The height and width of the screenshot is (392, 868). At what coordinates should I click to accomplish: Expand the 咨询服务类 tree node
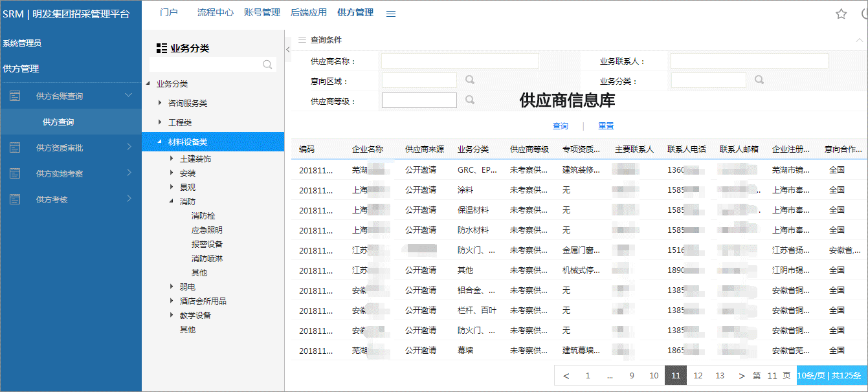coord(160,103)
